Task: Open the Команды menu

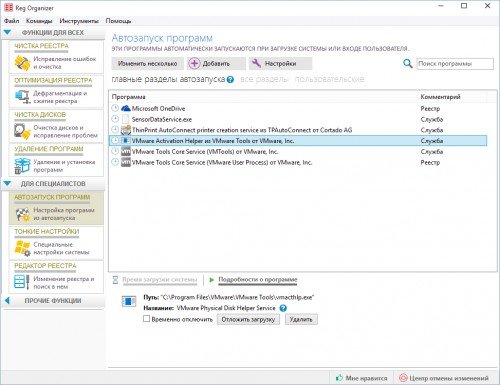Action: (39, 21)
